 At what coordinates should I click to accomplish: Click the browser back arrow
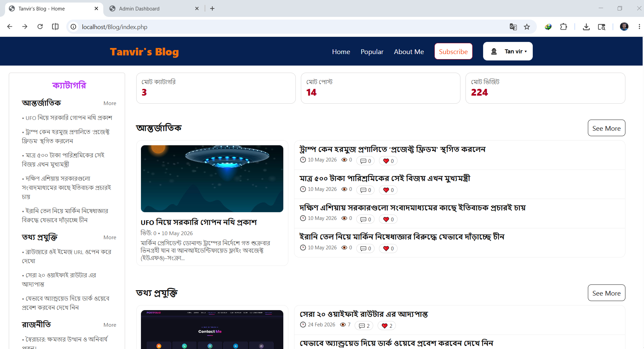pyautogui.click(x=10, y=27)
